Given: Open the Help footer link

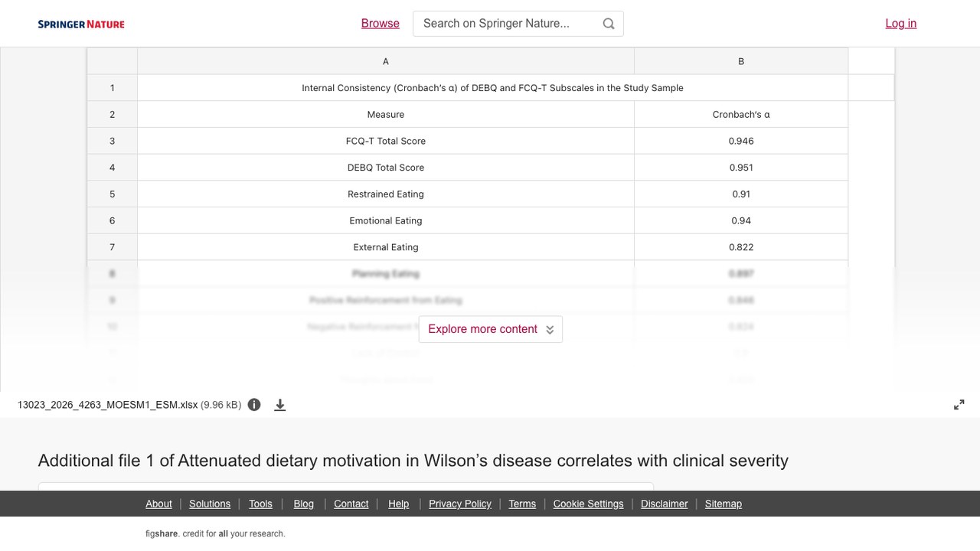Looking at the screenshot, I should [x=398, y=504].
